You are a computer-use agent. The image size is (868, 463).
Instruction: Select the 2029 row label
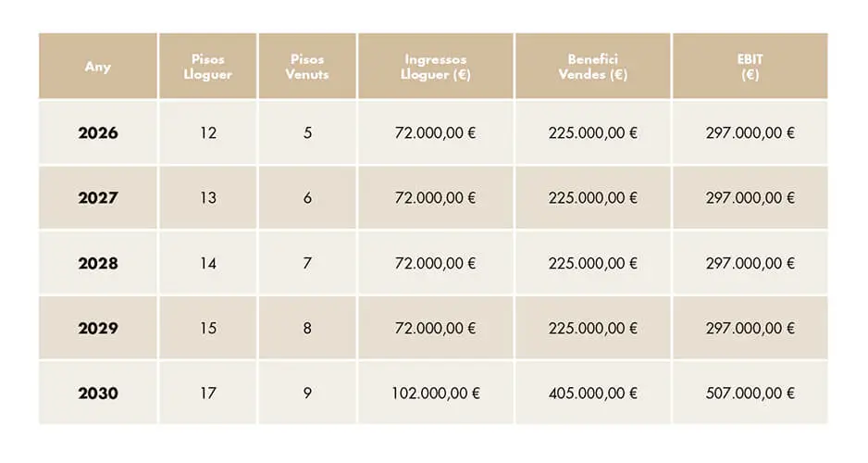pos(98,329)
